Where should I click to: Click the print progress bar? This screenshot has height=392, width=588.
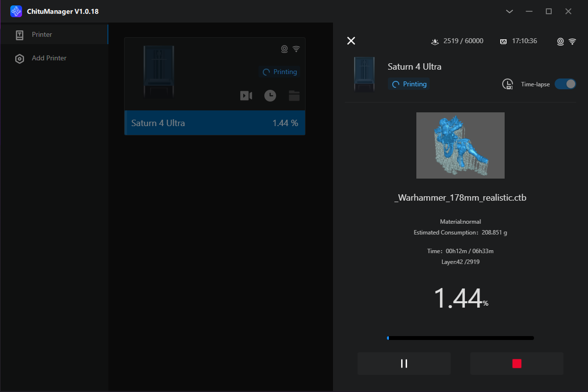460,338
